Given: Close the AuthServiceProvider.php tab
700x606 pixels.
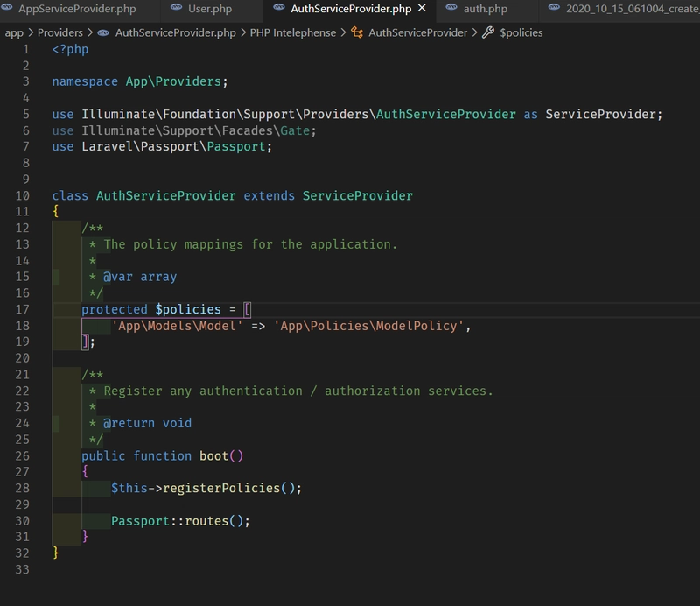Looking at the screenshot, I should [422, 8].
